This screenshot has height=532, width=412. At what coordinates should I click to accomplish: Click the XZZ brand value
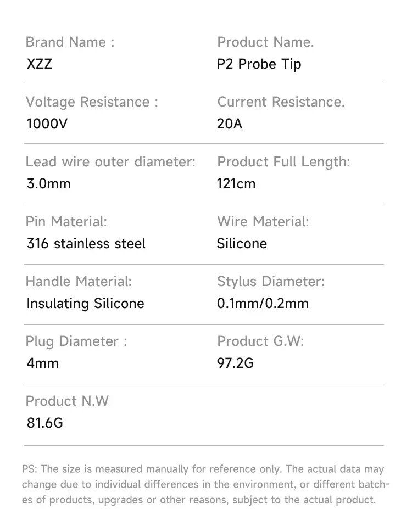[39, 64]
